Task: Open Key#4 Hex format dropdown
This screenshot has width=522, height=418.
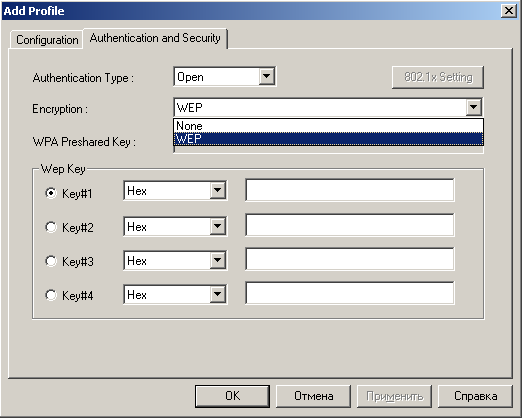Action: coord(218,294)
